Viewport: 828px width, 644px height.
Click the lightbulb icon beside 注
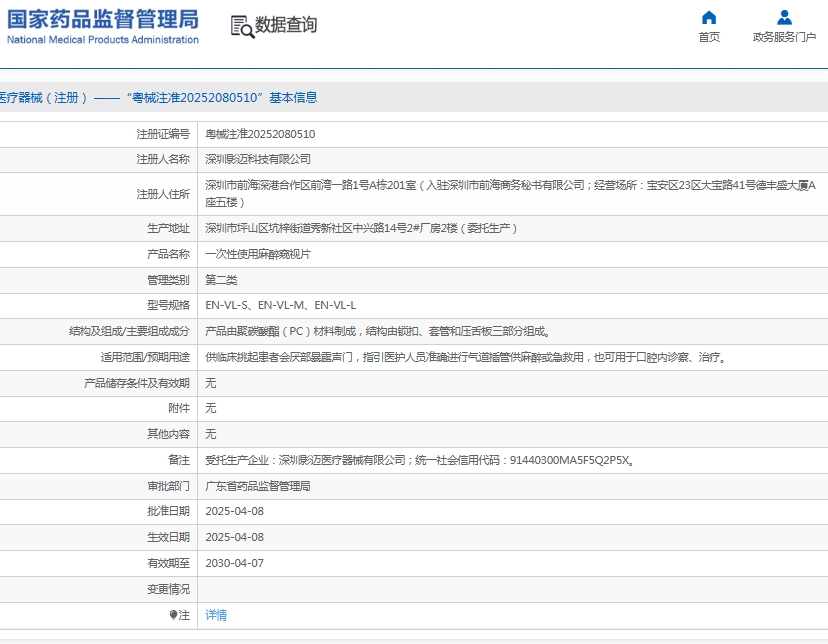coord(173,615)
